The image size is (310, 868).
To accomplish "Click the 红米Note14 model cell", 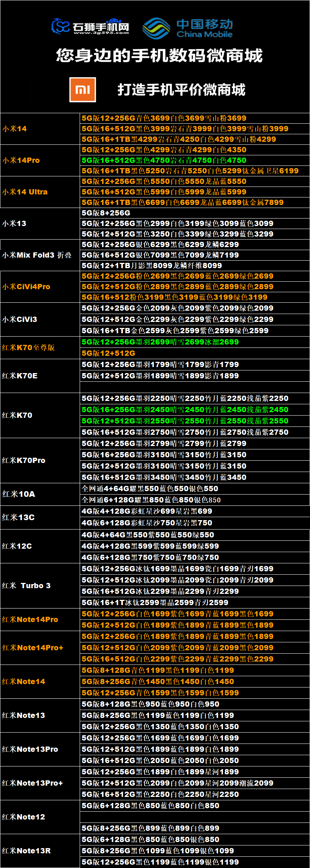I will 40,681.
